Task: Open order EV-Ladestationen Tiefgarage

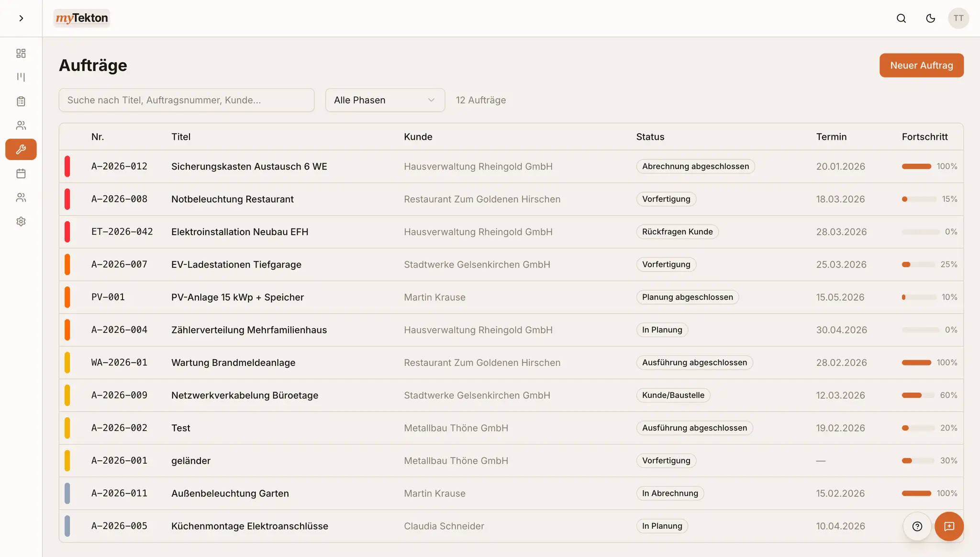Action: click(236, 264)
